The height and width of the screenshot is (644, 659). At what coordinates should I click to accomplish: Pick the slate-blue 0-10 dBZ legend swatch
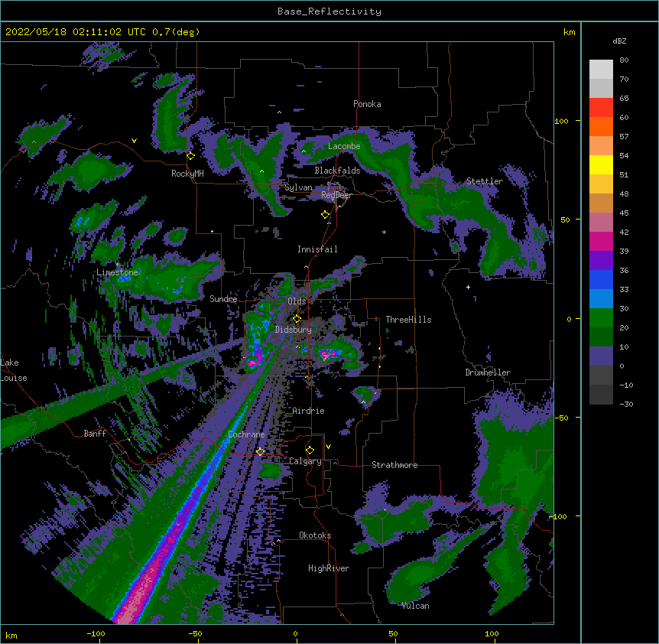pos(601,356)
